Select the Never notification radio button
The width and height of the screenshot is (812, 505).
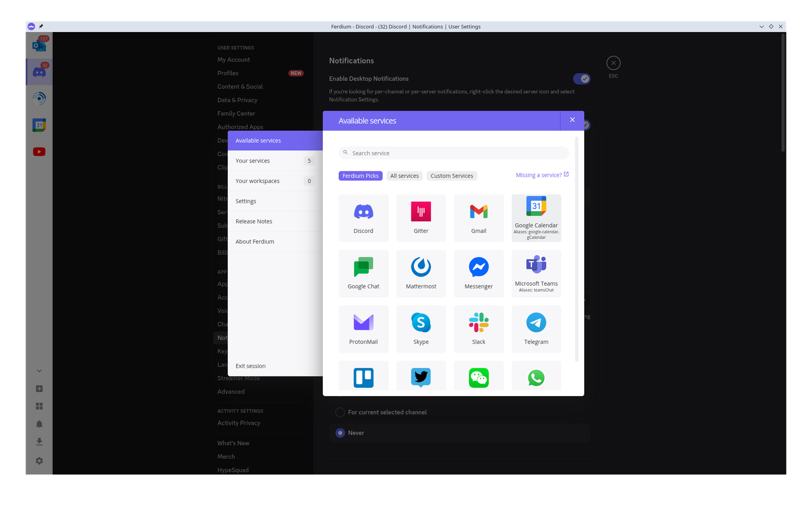point(340,433)
